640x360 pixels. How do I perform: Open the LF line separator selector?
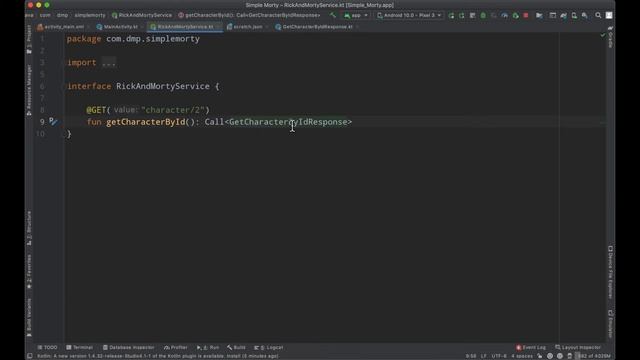click(483, 356)
